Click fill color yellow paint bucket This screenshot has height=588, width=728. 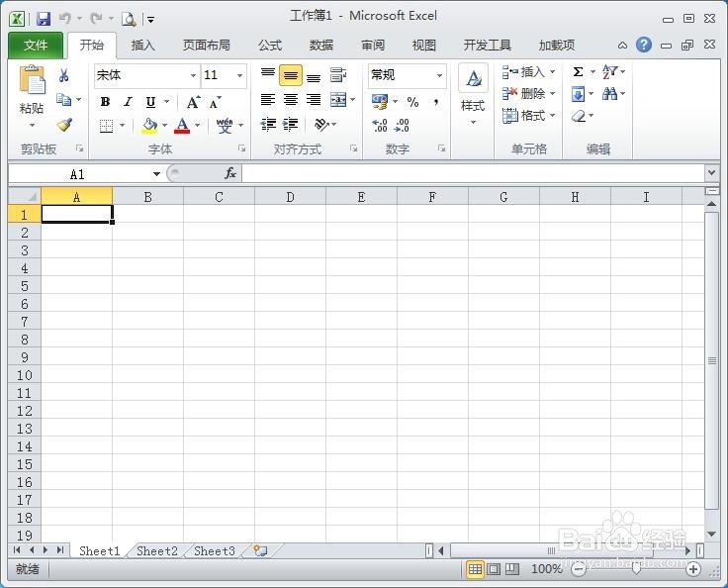tap(149, 126)
